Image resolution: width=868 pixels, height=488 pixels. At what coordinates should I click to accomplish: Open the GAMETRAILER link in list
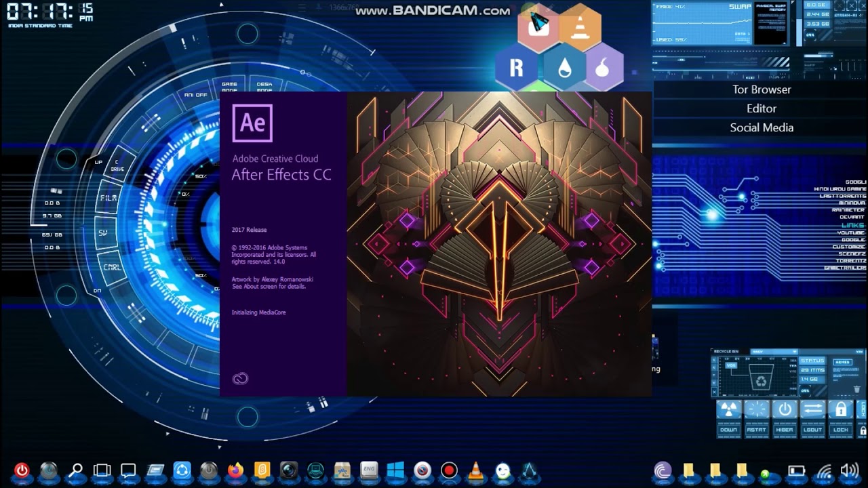coord(845,268)
